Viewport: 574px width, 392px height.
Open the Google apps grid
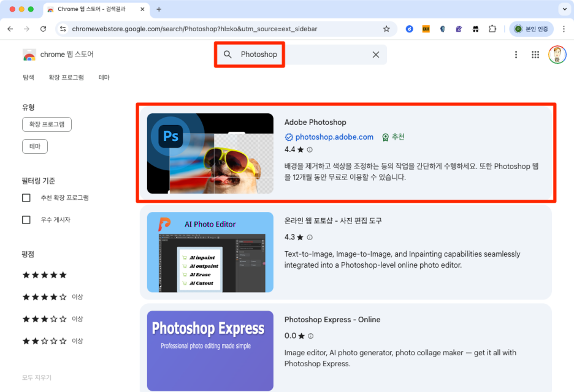(x=535, y=55)
